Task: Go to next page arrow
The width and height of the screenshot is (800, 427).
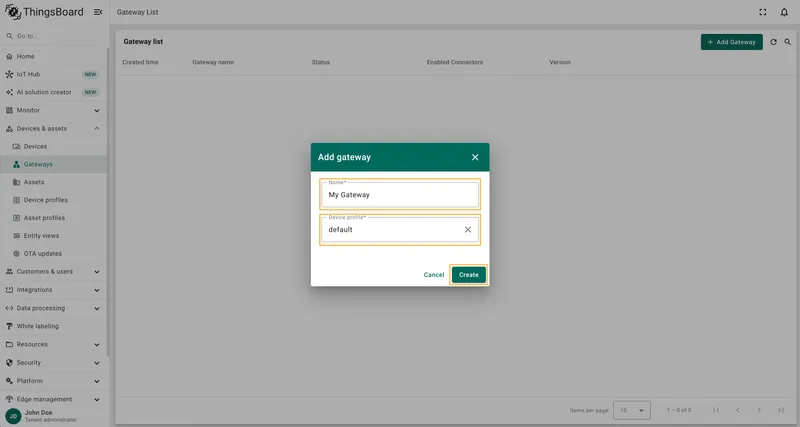Action: click(x=759, y=410)
